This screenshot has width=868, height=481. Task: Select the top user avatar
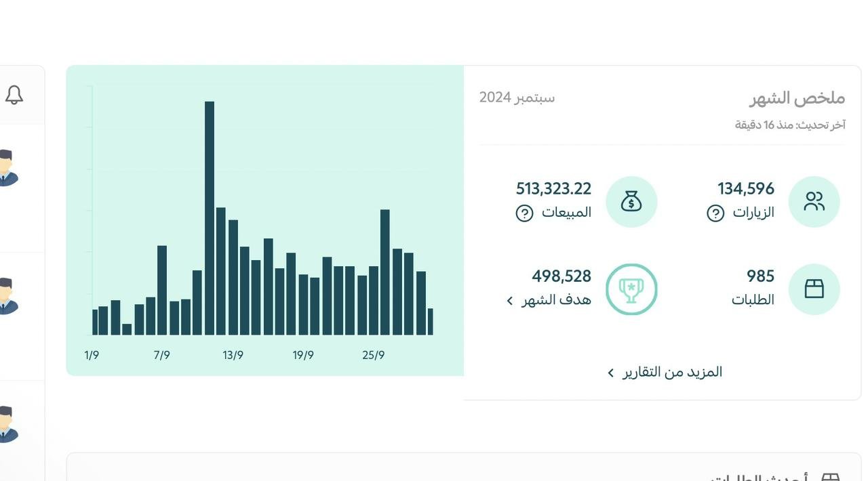point(7,168)
